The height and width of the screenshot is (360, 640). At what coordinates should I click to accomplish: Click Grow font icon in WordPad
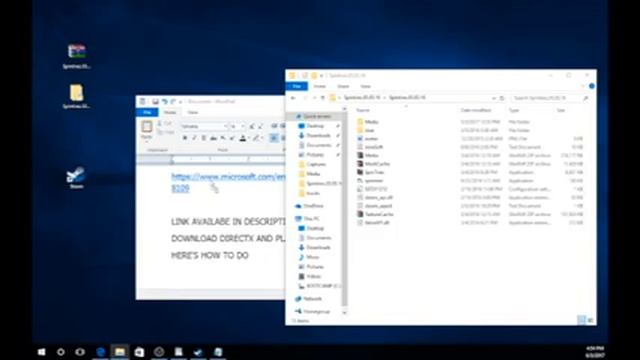(252, 127)
